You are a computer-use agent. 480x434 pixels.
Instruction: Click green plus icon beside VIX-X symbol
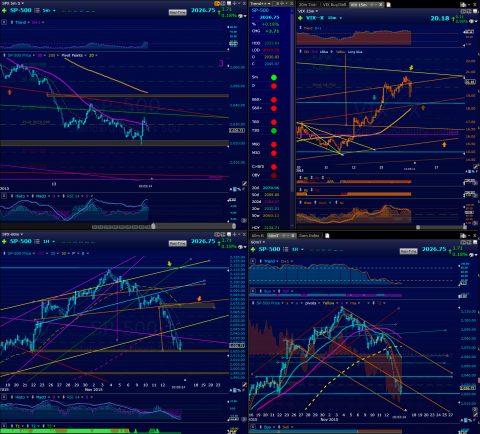click(300, 18)
